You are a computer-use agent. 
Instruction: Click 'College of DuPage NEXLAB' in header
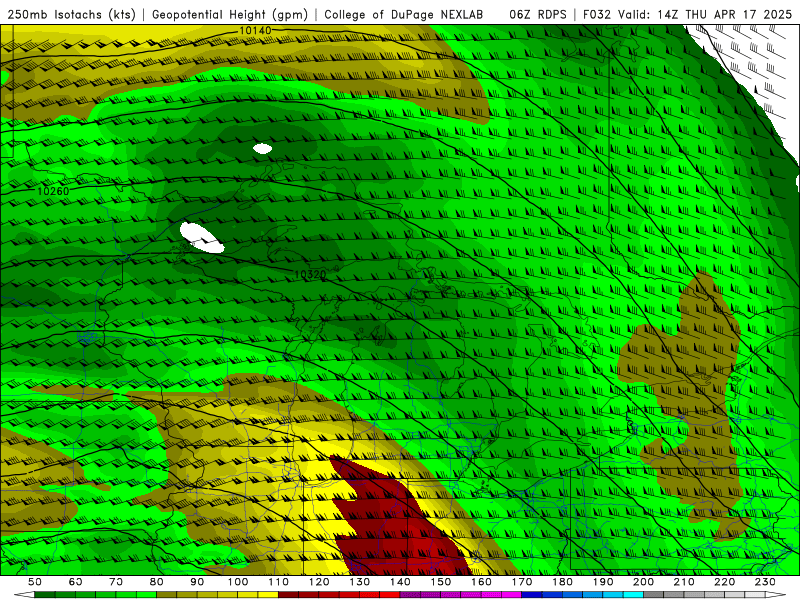pyautogui.click(x=404, y=15)
